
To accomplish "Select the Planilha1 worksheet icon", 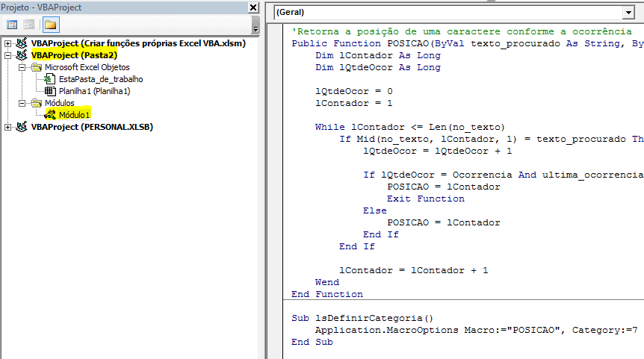I will [50, 91].
